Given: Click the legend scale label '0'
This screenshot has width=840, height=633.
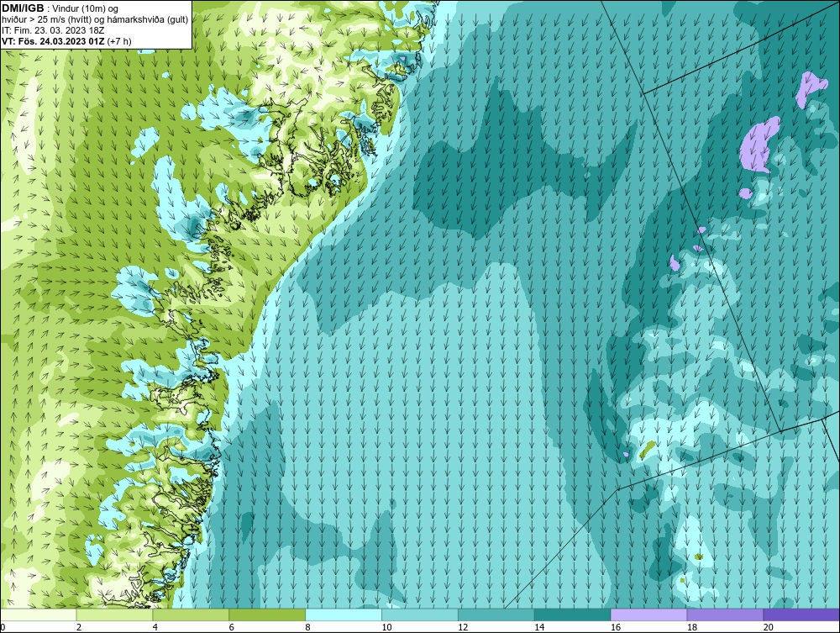Looking at the screenshot, I should tap(3, 627).
